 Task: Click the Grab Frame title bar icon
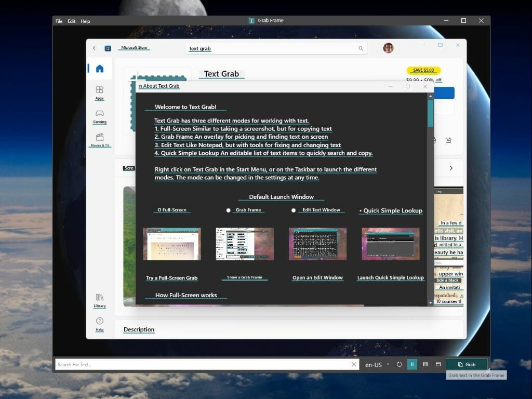(x=251, y=21)
